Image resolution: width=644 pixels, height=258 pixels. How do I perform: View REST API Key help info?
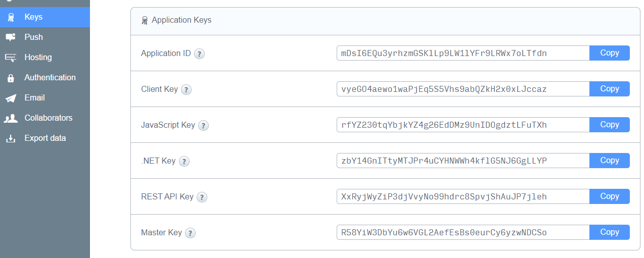click(x=202, y=197)
